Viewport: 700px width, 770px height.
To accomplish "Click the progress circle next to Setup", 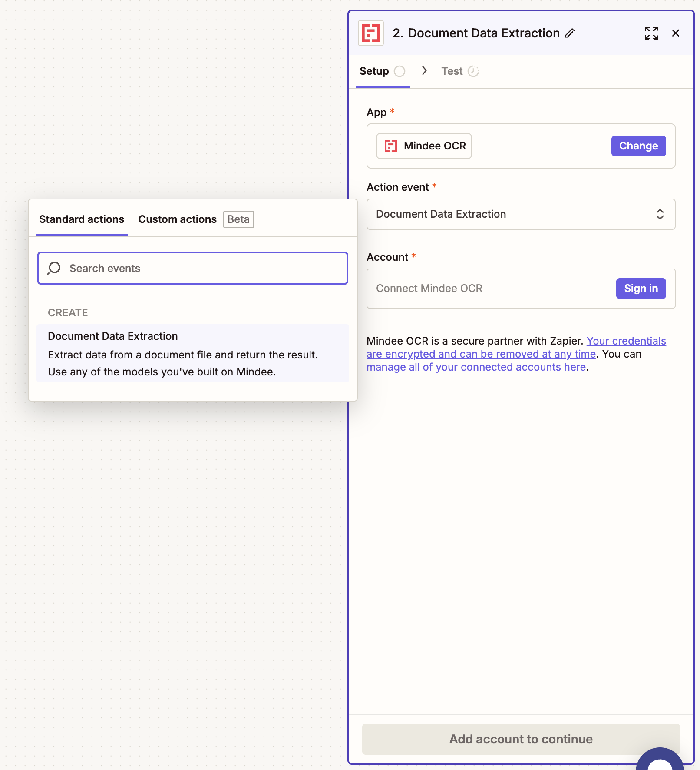I will pyautogui.click(x=400, y=71).
